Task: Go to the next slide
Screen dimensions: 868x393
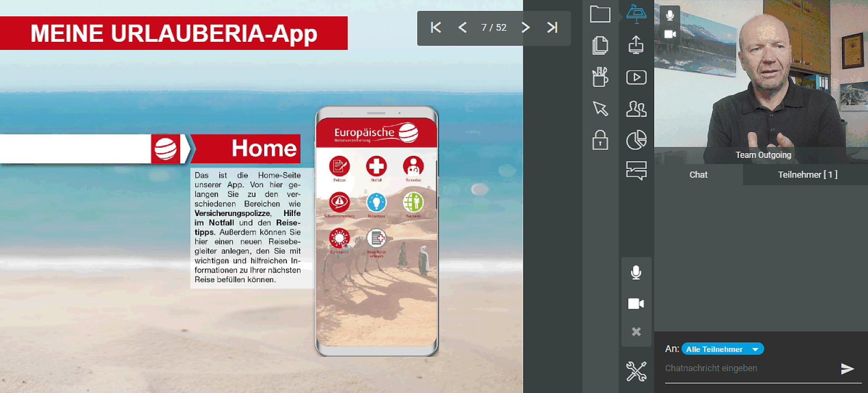Action: click(x=525, y=28)
